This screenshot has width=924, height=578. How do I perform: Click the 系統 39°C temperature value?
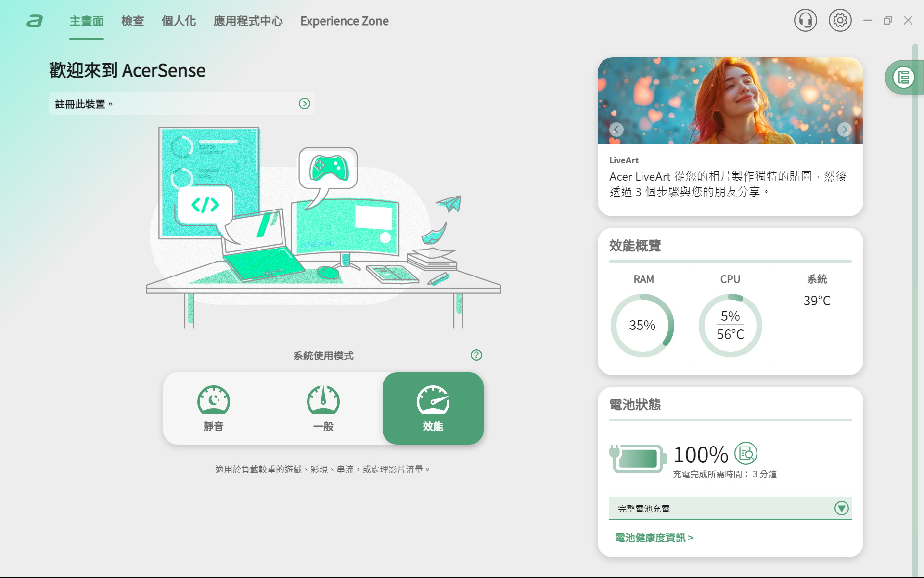pyautogui.click(x=817, y=301)
